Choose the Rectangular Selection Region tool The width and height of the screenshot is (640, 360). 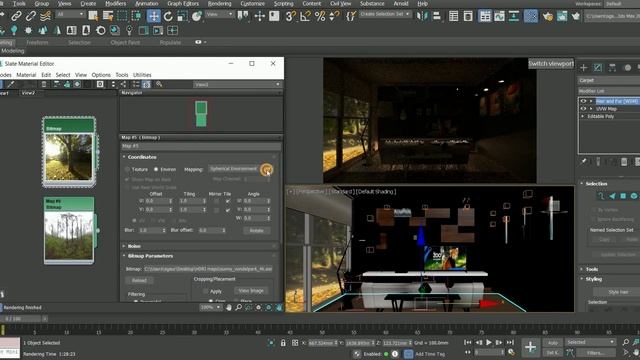pyautogui.click(x=122, y=16)
